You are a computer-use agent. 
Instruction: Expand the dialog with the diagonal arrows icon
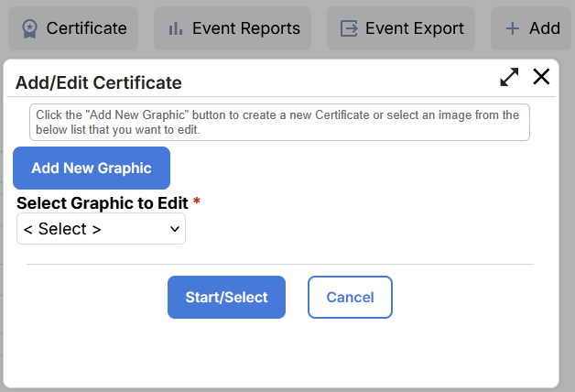pyautogui.click(x=509, y=77)
